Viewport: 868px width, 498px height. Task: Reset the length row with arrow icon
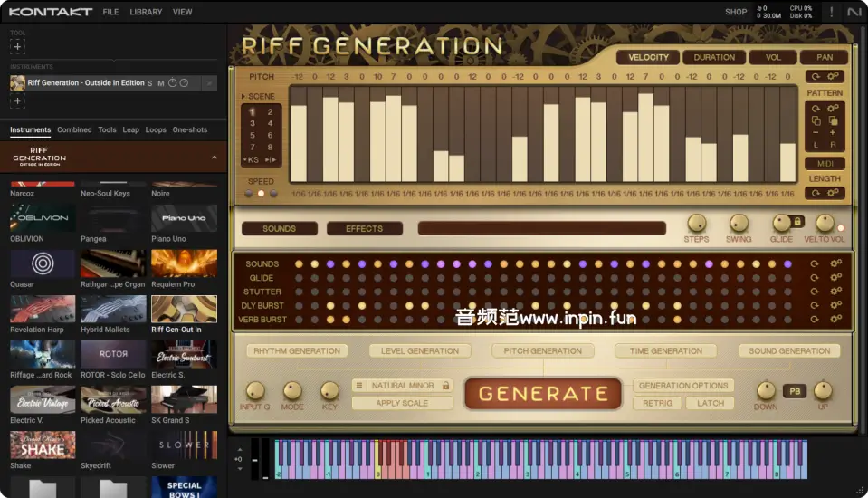pos(816,194)
